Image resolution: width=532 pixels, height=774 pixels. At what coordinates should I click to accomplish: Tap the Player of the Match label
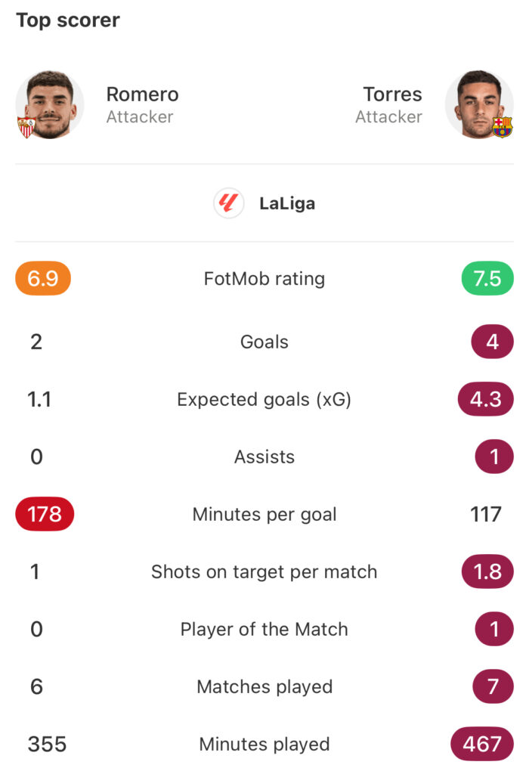coord(264,629)
